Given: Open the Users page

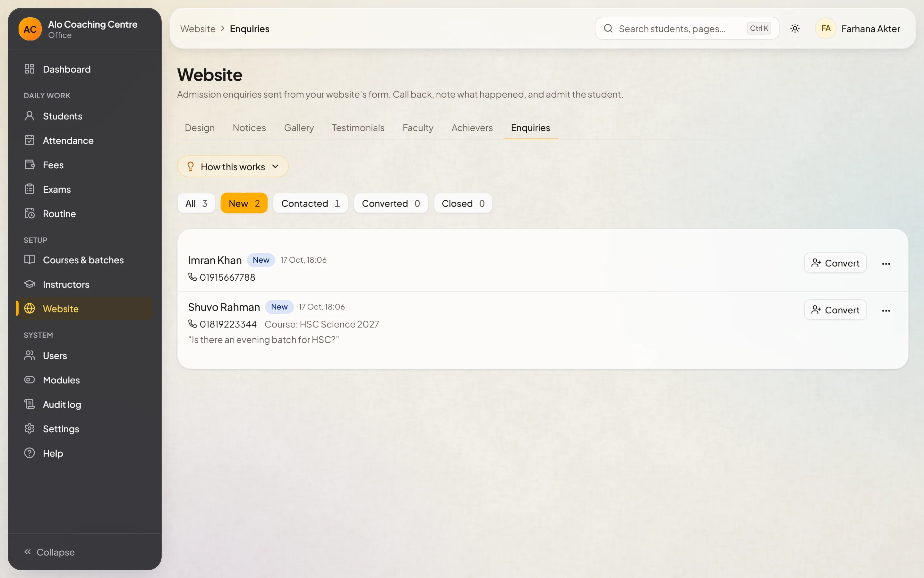Looking at the screenshot, I should [84, 356].
